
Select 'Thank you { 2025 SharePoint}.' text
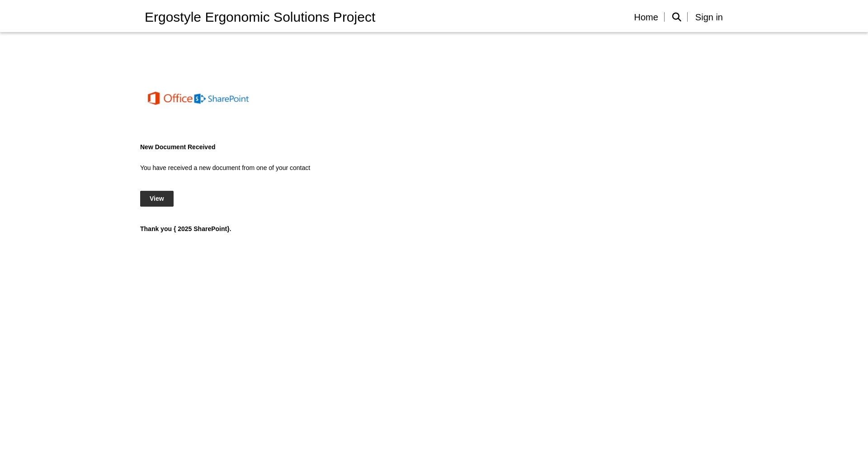point(185,229)
